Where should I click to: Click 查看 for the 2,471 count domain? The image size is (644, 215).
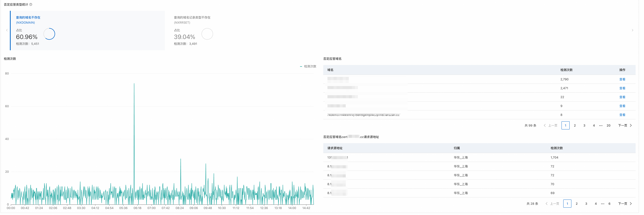pos(622,88)
